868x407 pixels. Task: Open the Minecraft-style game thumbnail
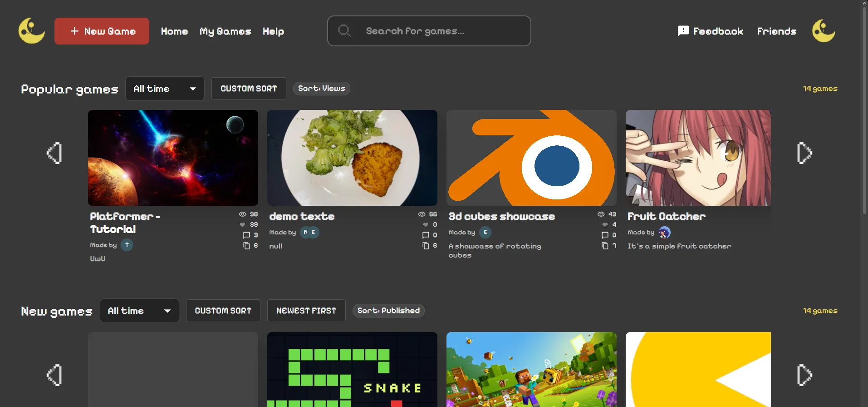coord(531,369)
